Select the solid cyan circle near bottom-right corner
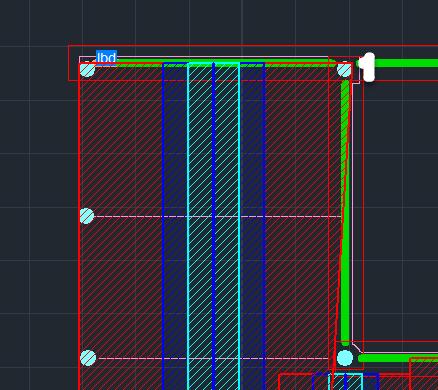The image size is (438, 390). coord(345,358)
